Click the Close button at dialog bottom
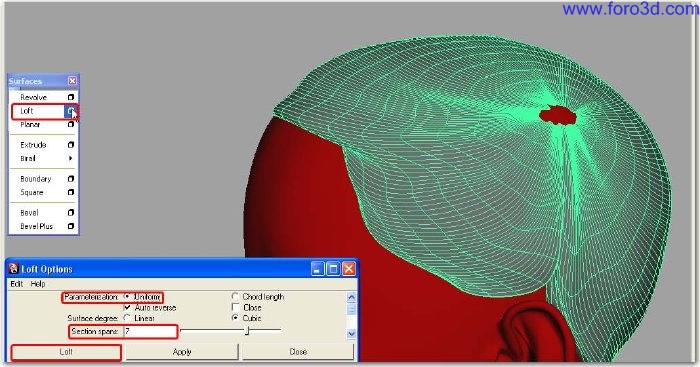 pos(298,352)
